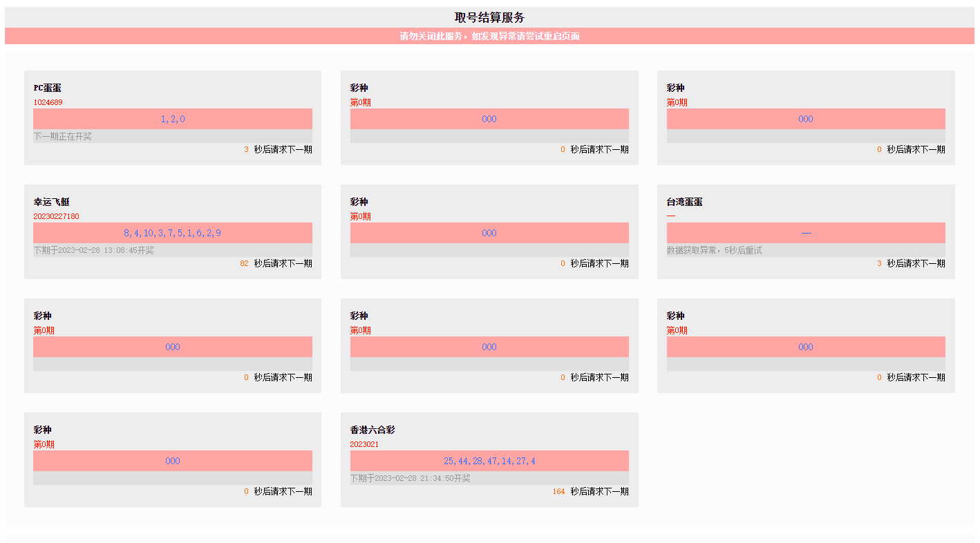Select the 幸运飞艇 card title

(52, 202)
